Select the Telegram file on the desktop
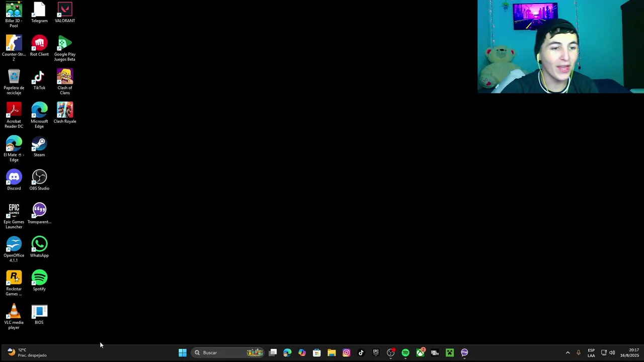644x362 pixels. click(39, 13)
